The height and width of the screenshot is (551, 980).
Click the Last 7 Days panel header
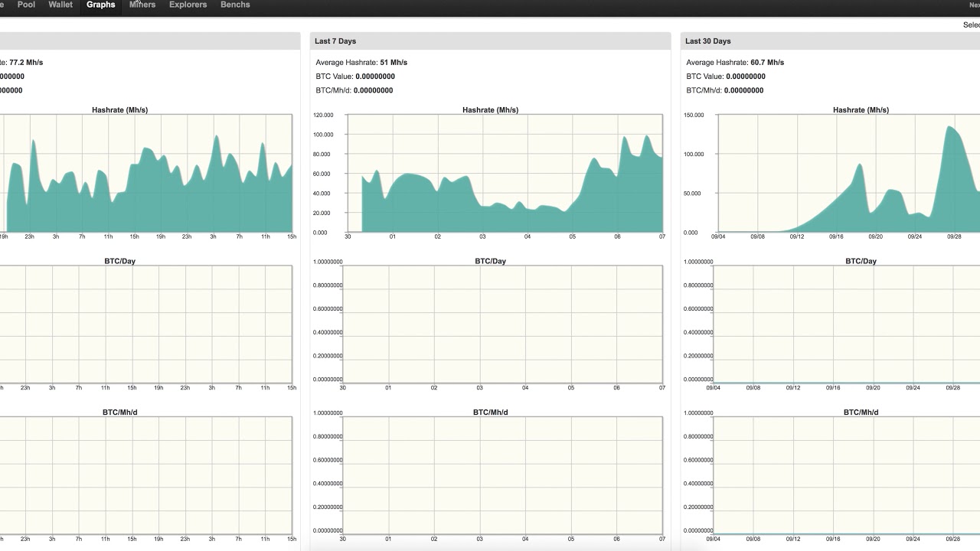490,41
